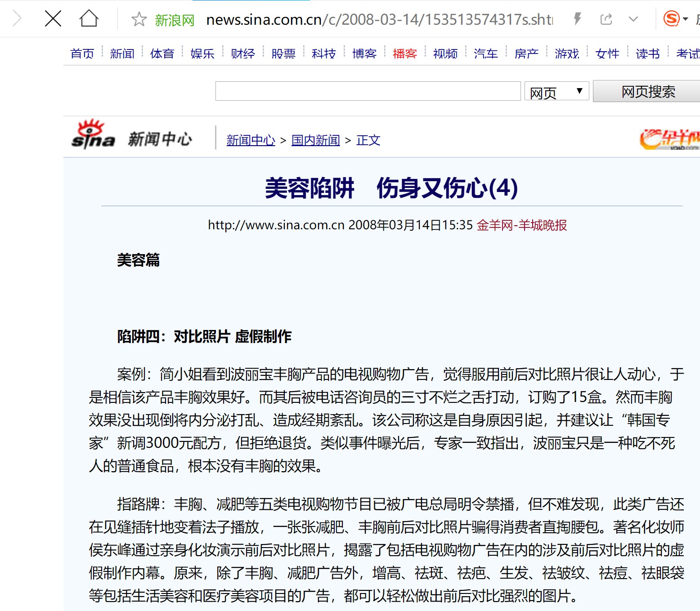
Task: Open 汽车 navigation link
Action: click(486, 54)
